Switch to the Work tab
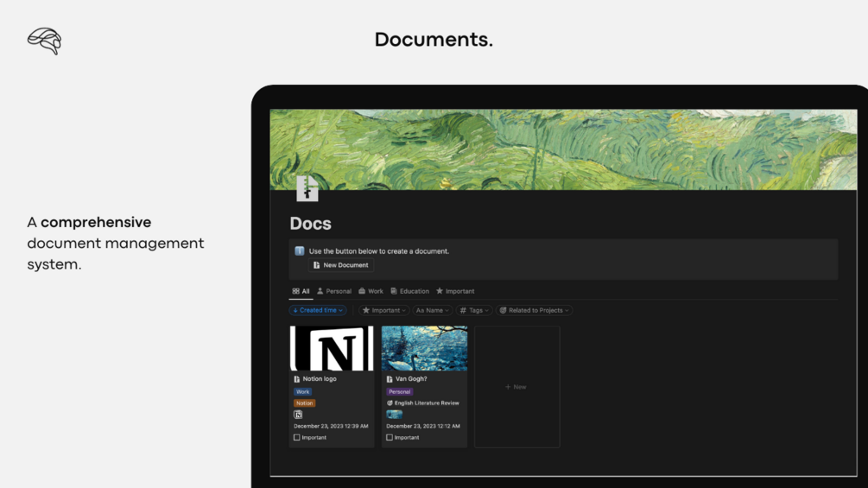Viewport: 868px width, 488px height. coord(371,291)
